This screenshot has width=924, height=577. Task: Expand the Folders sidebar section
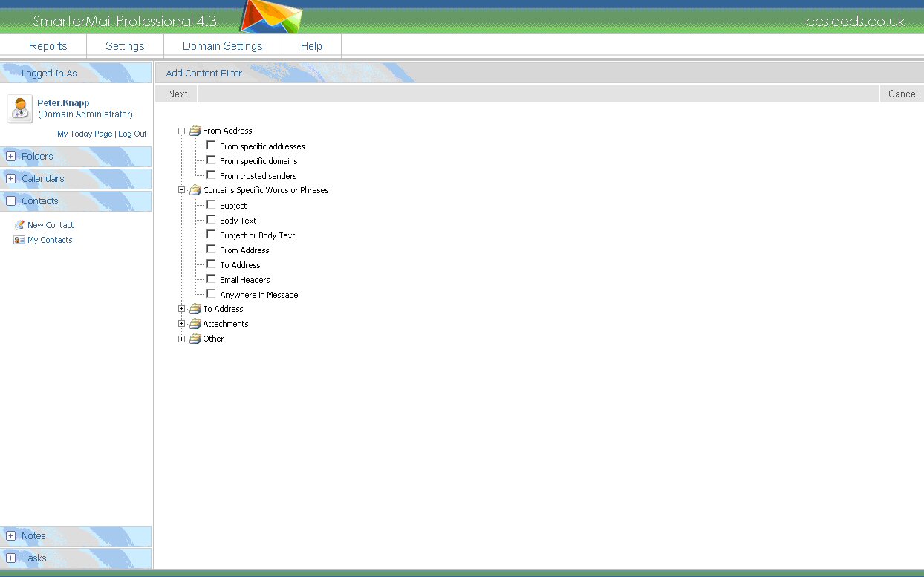pos(10,157)
